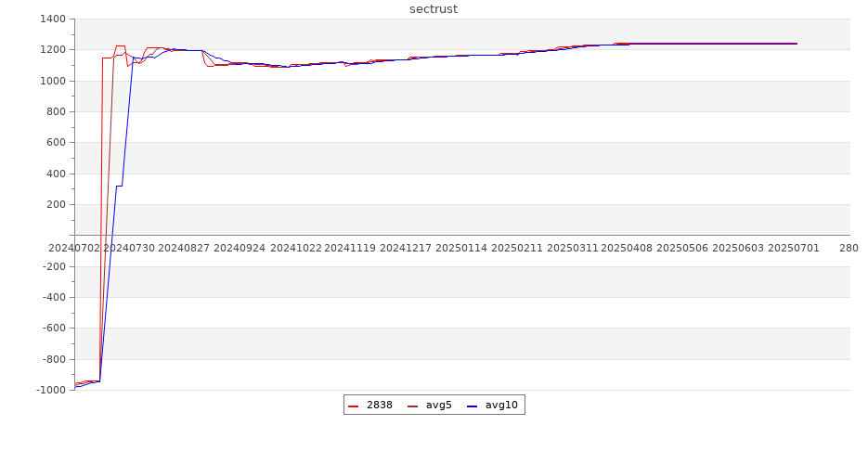Select the avg10 legend label
Image resolution: width=868 pixels, height=464 pixels.
(x=501, y=406)
